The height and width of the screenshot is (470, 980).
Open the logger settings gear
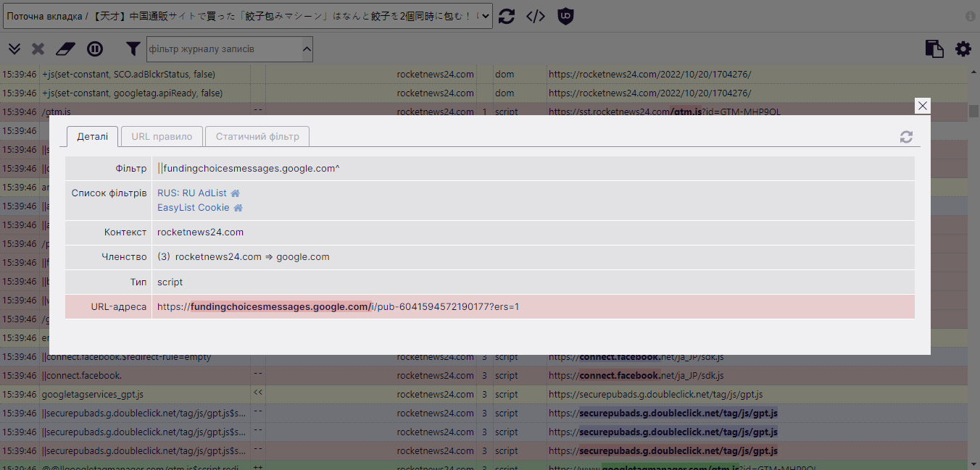(963, 49)
